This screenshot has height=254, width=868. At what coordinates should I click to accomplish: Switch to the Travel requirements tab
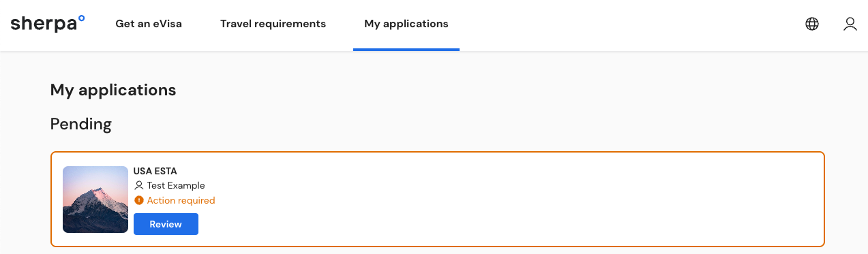pyautogui.click(x=273, y=24)
